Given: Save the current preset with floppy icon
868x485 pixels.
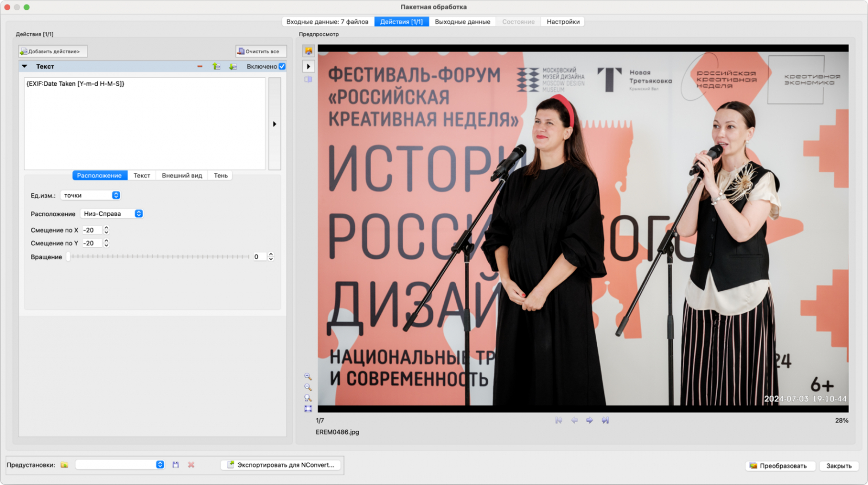Looking at the screenshot, I should (176, 465).
